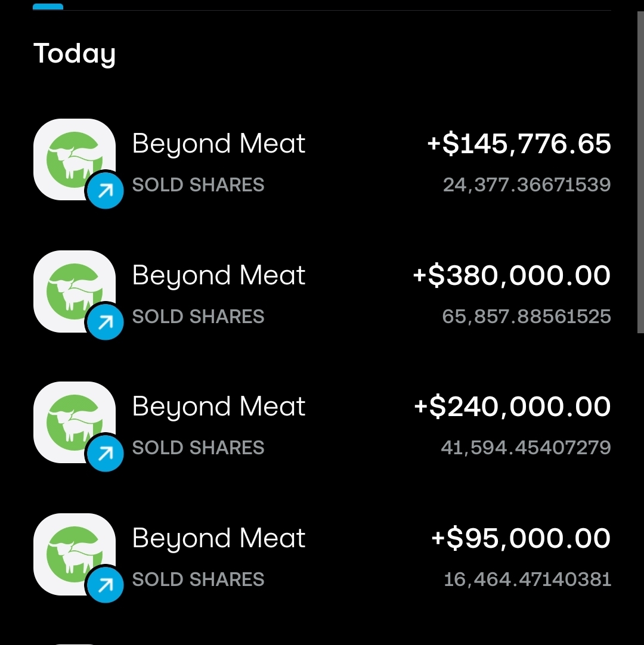644x645 pixels.
Task: Click blue arrow badge on $145,776.65 transaction
Action: (106, 191)
